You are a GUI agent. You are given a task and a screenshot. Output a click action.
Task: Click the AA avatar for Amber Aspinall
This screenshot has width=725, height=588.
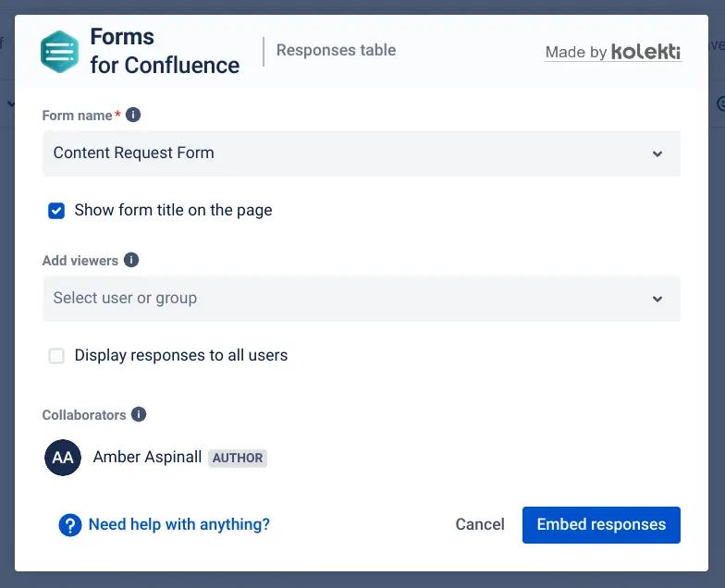pyautogui.click(x=63, y=458)
